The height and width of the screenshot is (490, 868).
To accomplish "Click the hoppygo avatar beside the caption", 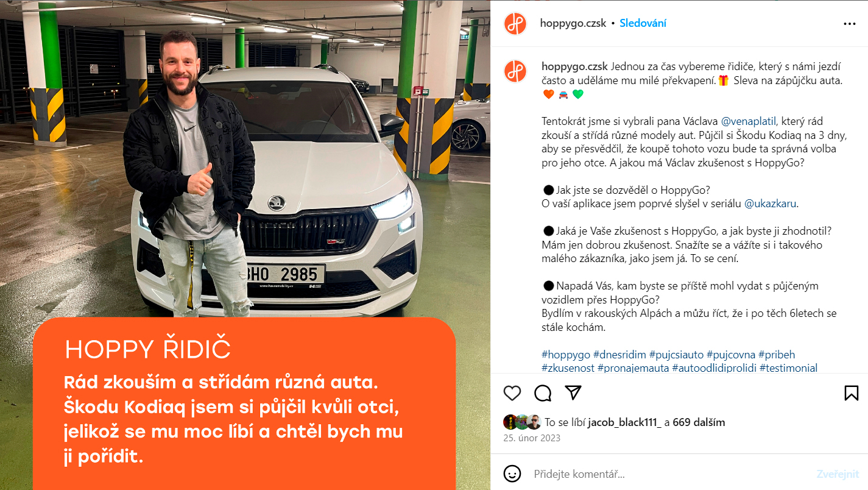I will pos(515,71).
